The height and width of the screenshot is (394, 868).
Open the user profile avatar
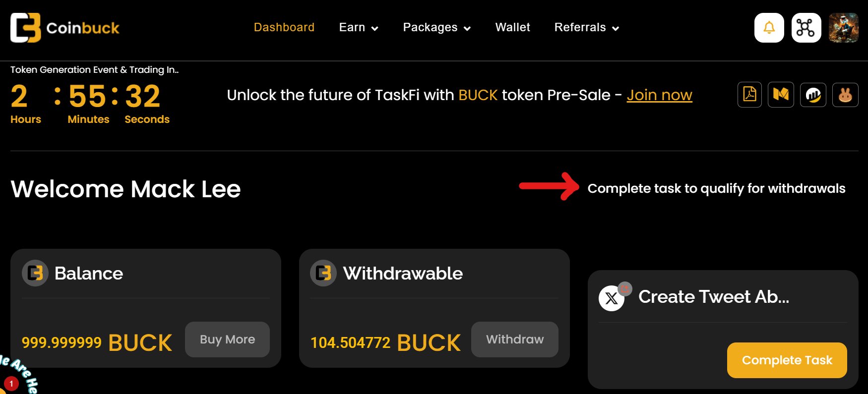843,28
